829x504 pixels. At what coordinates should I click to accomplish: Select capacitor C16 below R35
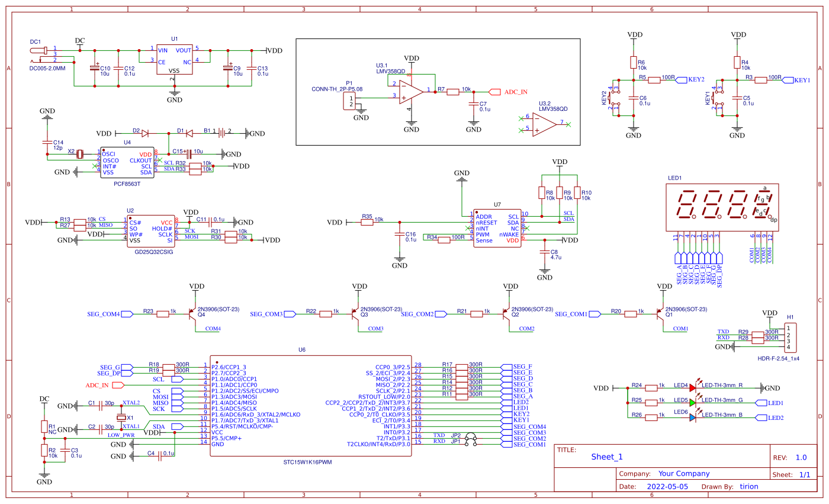400,233
